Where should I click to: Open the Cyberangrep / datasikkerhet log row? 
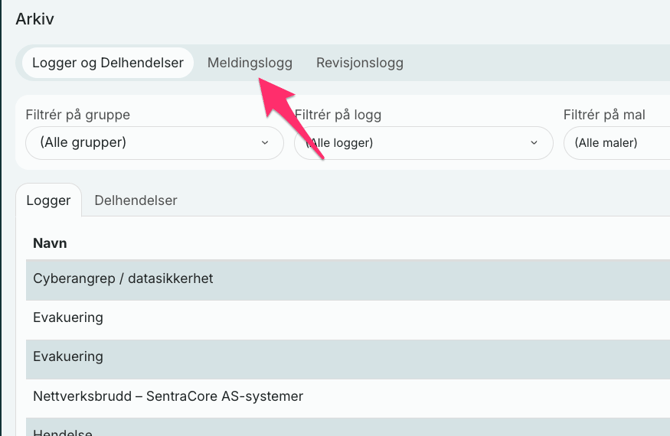tap(123, 279)
